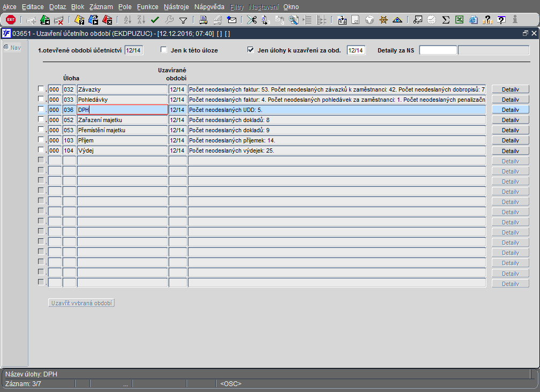
Task: Uncheck 'Jen úlohy k uzavření za obd.'
Action: click(251, 50)
